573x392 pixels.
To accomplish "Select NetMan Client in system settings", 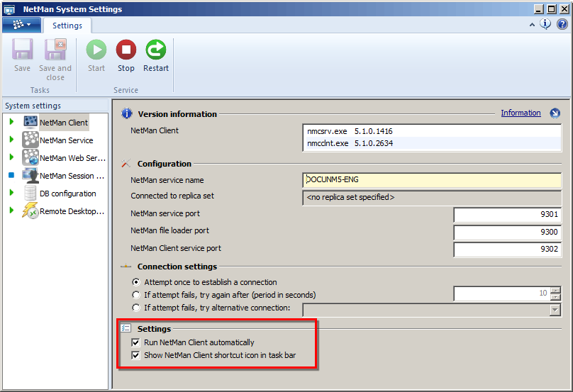I will point(64,123).
